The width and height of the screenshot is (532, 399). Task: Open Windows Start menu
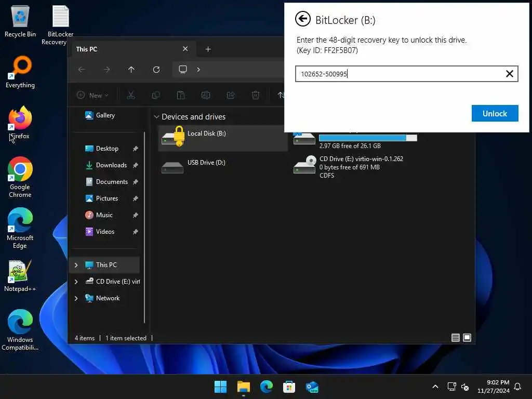pyautogui.click(x=220, y=387)
